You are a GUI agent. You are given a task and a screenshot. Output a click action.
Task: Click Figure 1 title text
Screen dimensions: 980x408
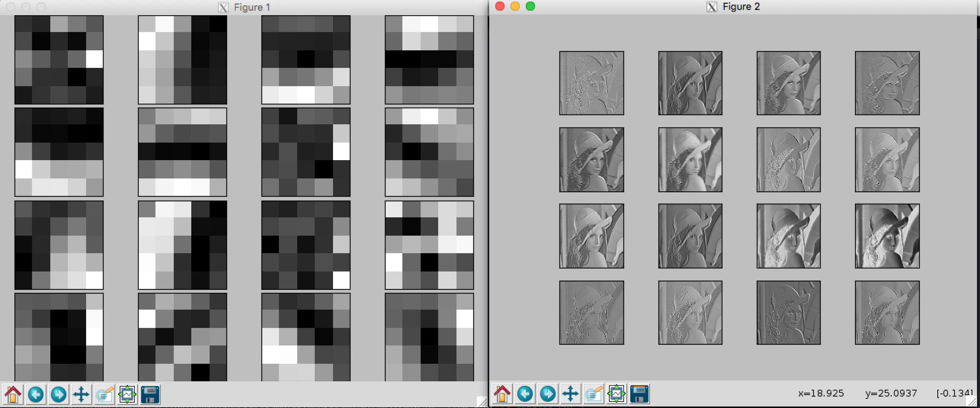[x=252, y=8]
